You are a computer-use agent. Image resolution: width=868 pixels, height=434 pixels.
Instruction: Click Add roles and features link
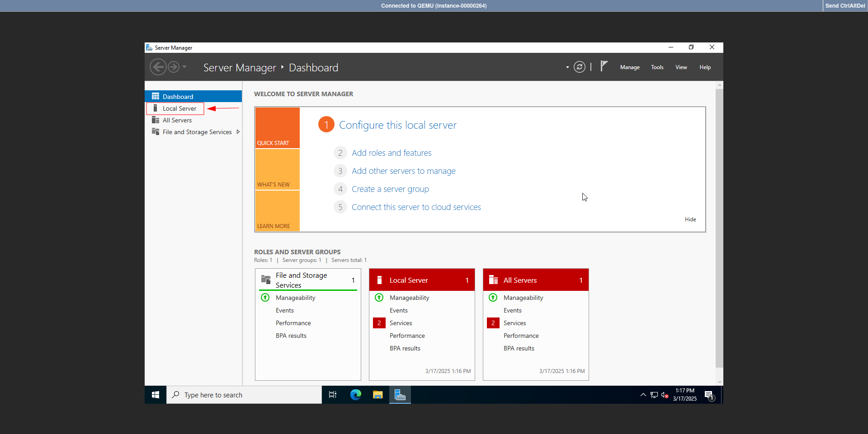pos(392,153)
